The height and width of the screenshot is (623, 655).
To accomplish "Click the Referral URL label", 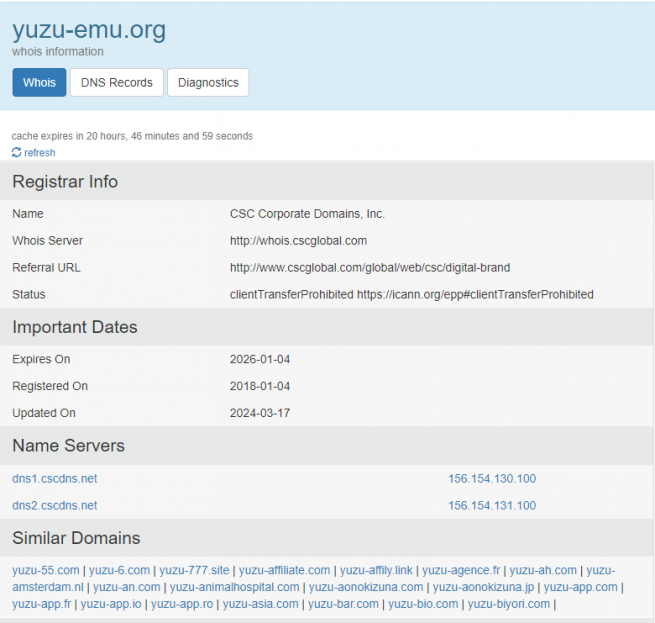I will pos(46,267).
